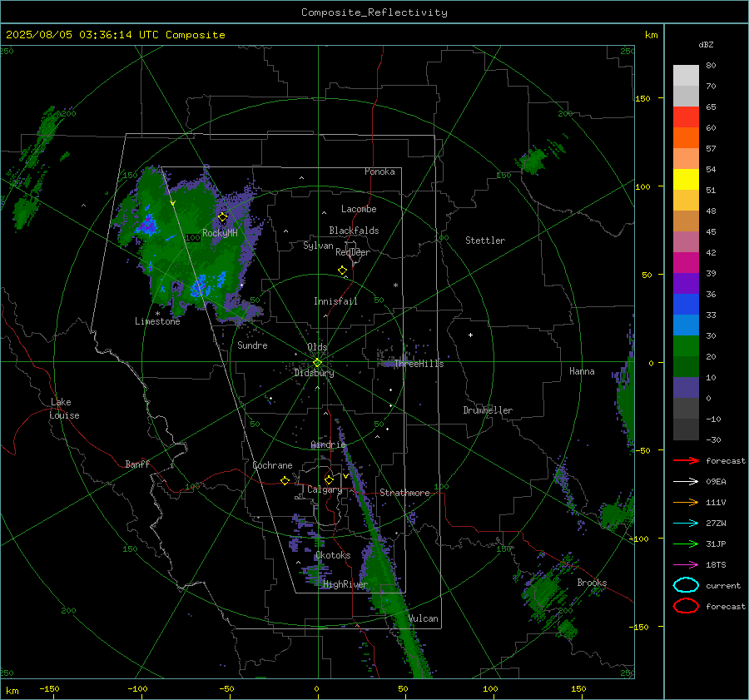This screenshot has width=749, height=700.
Task: Select the red forecast ellipse legend icon
Action: pos(686,606)
